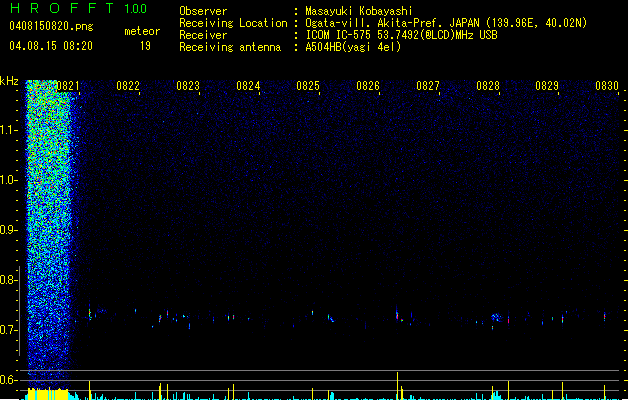Screen dimensions: 629x400
Task: Click the Receiving Location value text
Action: pos(446,23)
